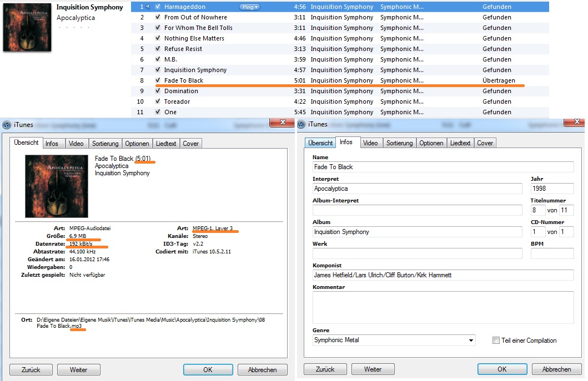
Task: Click the Jahr field showing 1998
Action: [x=552, y=189]
